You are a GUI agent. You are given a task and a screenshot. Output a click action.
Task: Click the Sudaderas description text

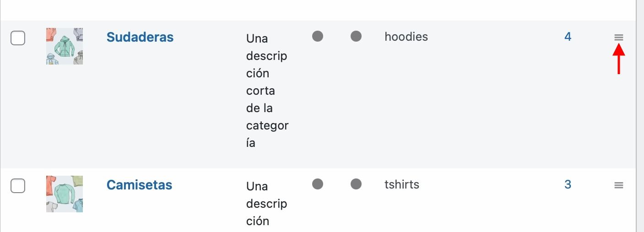click(267, 91)
